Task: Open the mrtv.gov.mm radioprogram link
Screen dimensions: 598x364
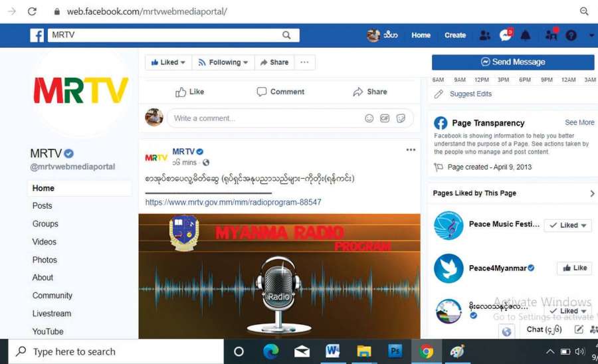Action: coord(233,202)
